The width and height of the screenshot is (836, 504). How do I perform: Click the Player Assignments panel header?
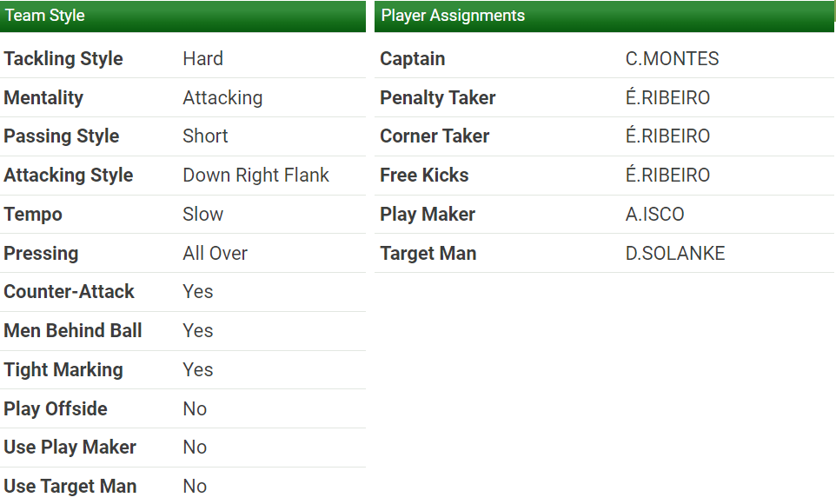coord(604,16)
